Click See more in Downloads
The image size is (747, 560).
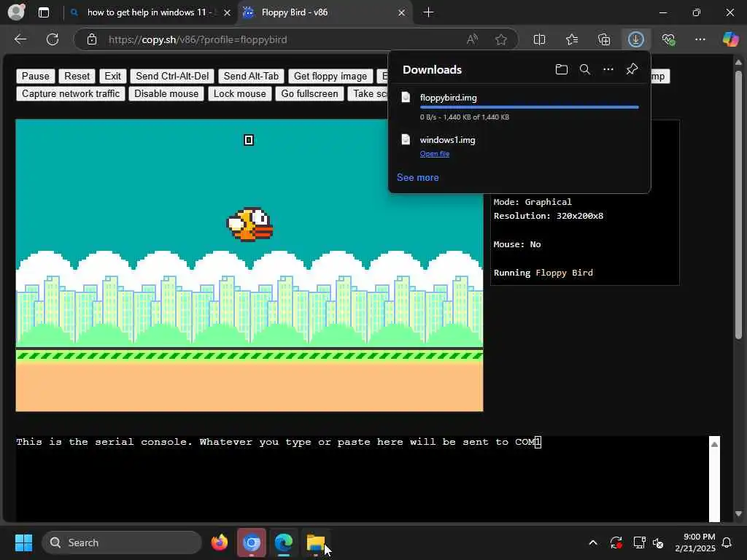coord(418,177)
